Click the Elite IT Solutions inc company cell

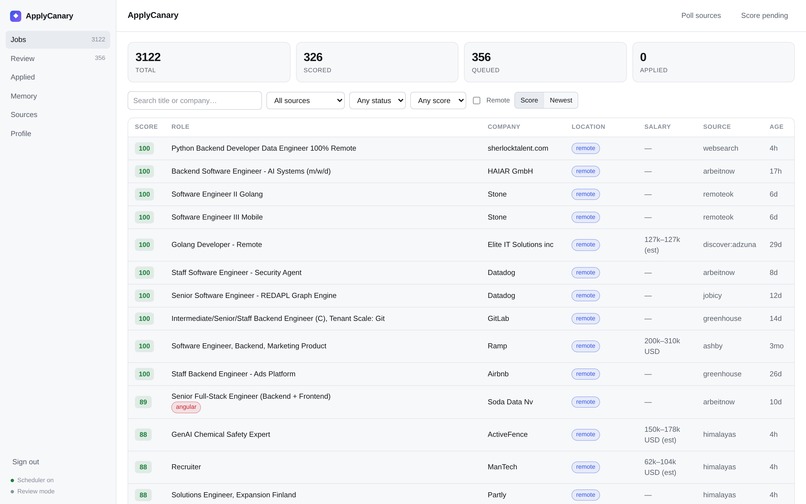(x=520, y=245)
